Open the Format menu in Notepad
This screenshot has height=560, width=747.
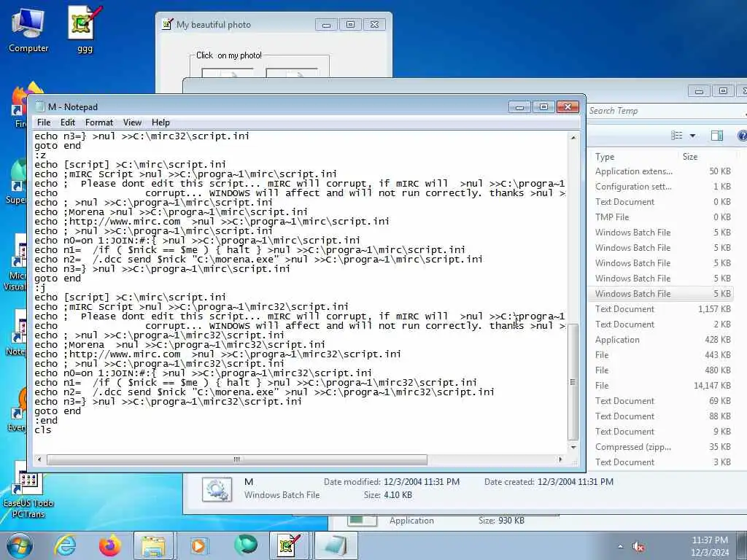99,122
